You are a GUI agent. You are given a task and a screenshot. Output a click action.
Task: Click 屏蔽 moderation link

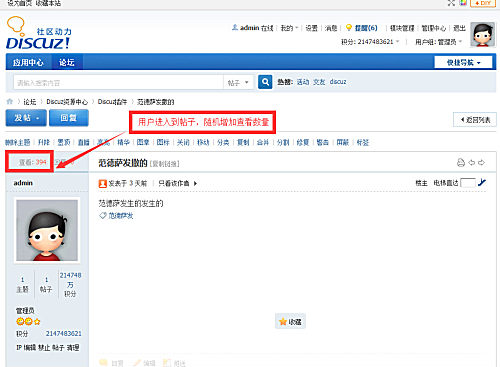tap(342, 142)
